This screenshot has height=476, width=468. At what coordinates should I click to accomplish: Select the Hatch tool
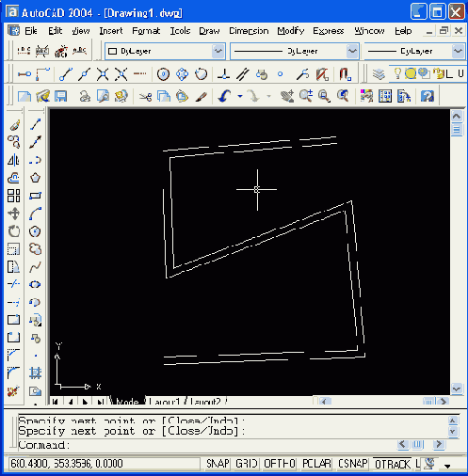(x=35, y=373)
